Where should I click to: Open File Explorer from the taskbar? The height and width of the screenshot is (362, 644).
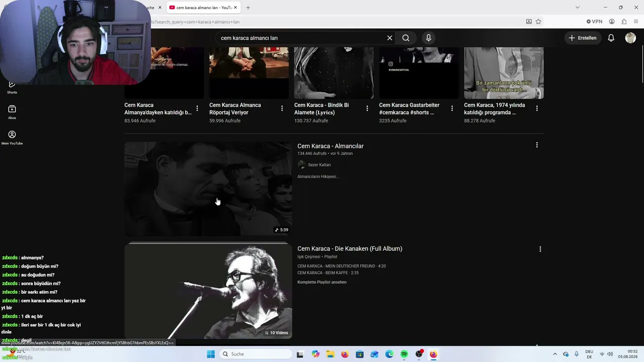tap(330, 354)
